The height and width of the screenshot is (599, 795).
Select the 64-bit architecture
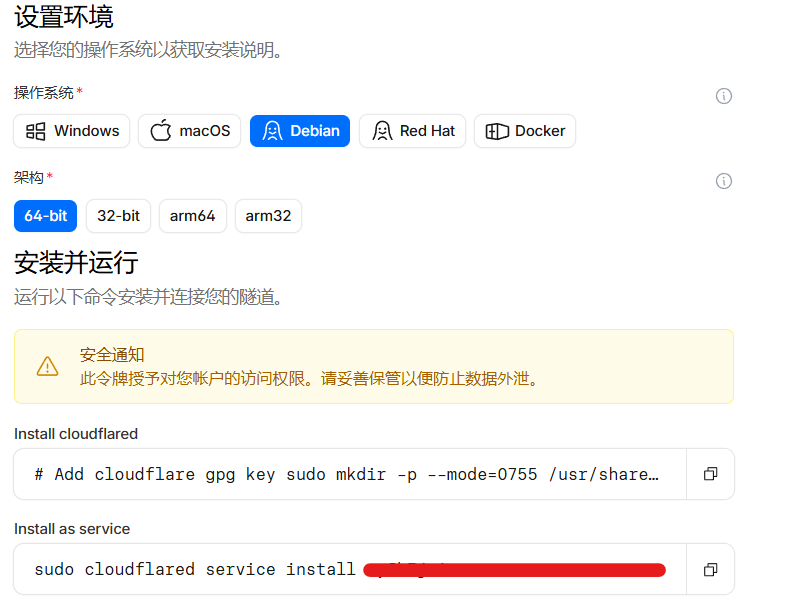(46, 216)
